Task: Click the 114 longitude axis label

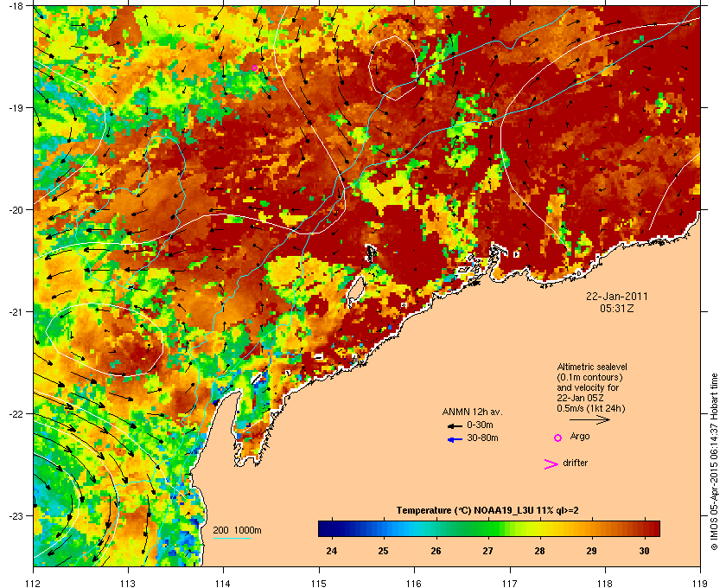Action: tap(223, 584)
